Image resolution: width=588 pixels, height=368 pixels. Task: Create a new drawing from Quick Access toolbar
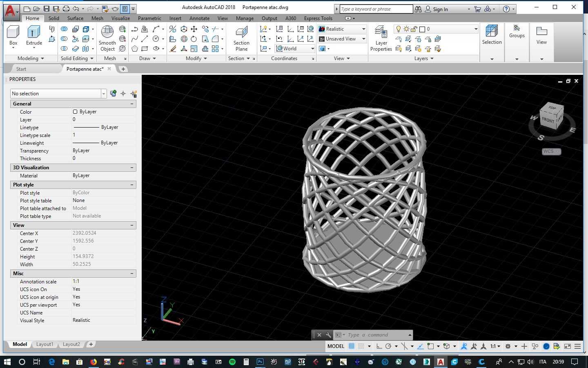27,9
